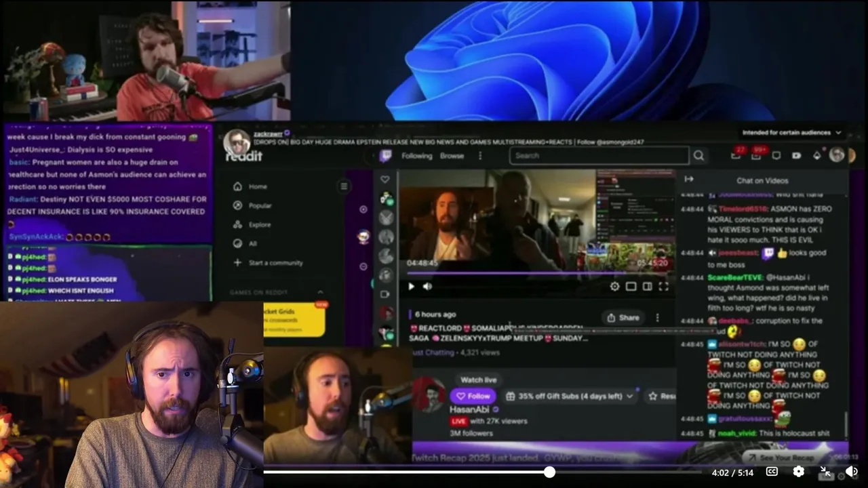Click the outer video progress bar scrubber
Viewport: 868px width, 488px height.
(x=549, y=472)
